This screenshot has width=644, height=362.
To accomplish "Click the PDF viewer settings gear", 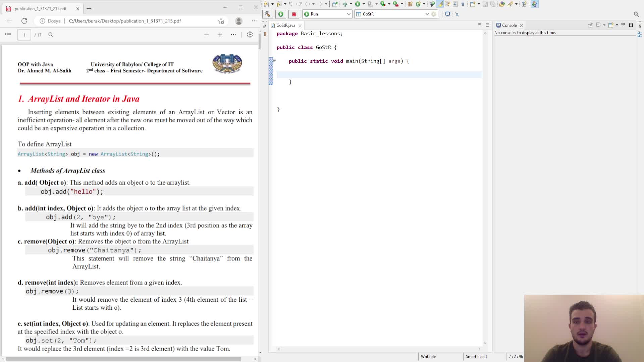I will click(x=250, y=35).
